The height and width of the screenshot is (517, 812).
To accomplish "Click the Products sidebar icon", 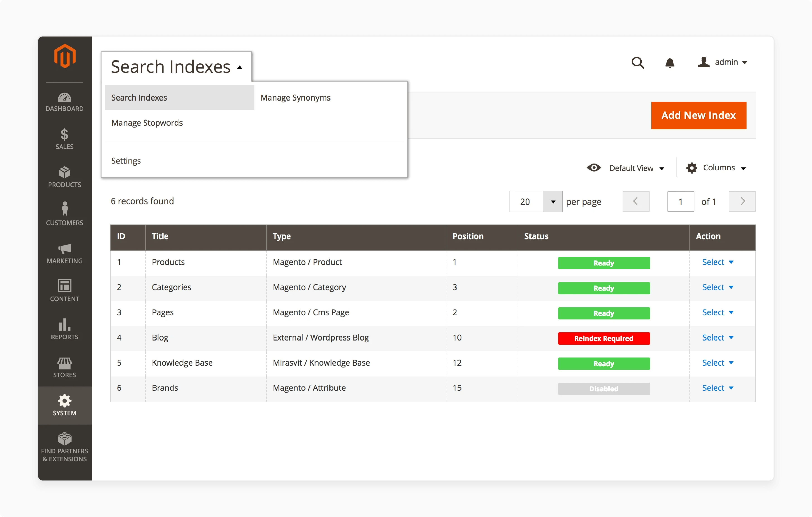I will pyautogui.click(x=65, y=176).
